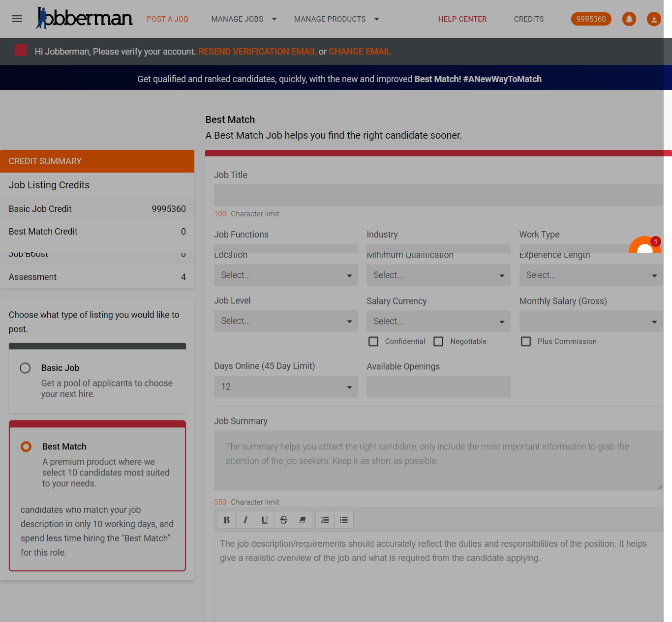Open the Days Online dropdown showing 12
Image resolution: width=672 pixels, height=622 pixels.
click(x=286, y=387)
